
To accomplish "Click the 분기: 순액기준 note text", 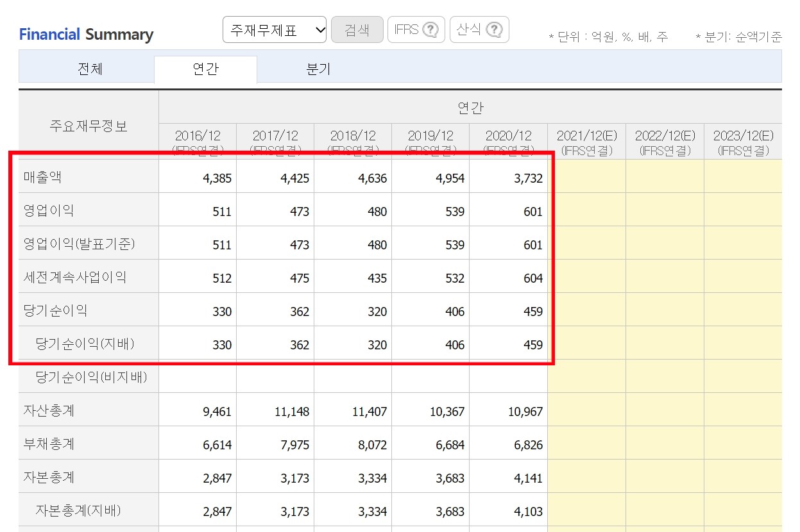I will 738,37.
